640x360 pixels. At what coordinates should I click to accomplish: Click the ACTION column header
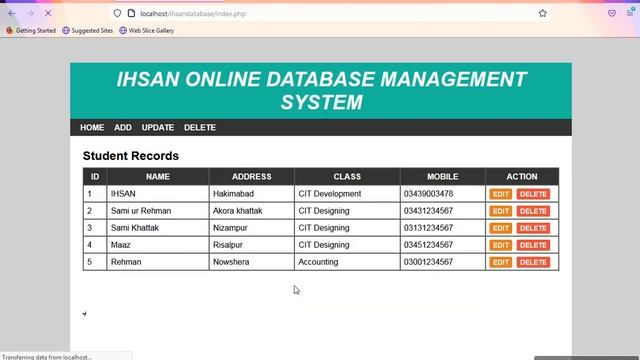tap(522, 177)
